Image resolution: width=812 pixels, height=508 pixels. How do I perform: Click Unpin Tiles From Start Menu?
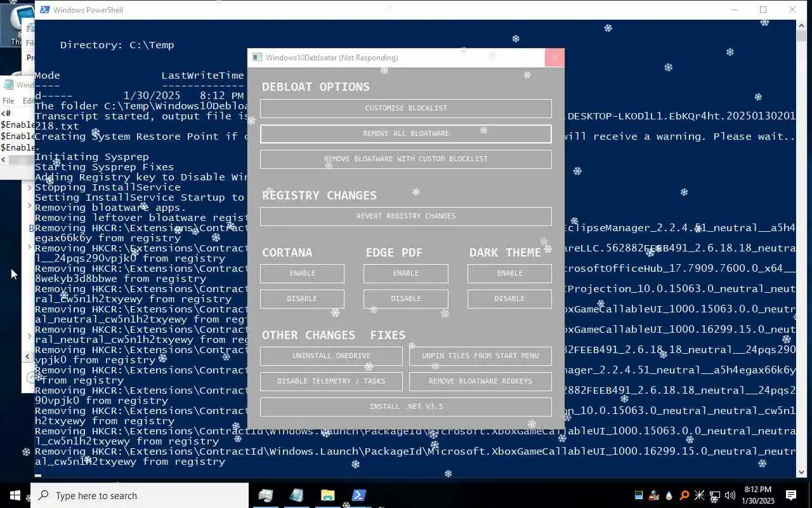pos(480,356)
